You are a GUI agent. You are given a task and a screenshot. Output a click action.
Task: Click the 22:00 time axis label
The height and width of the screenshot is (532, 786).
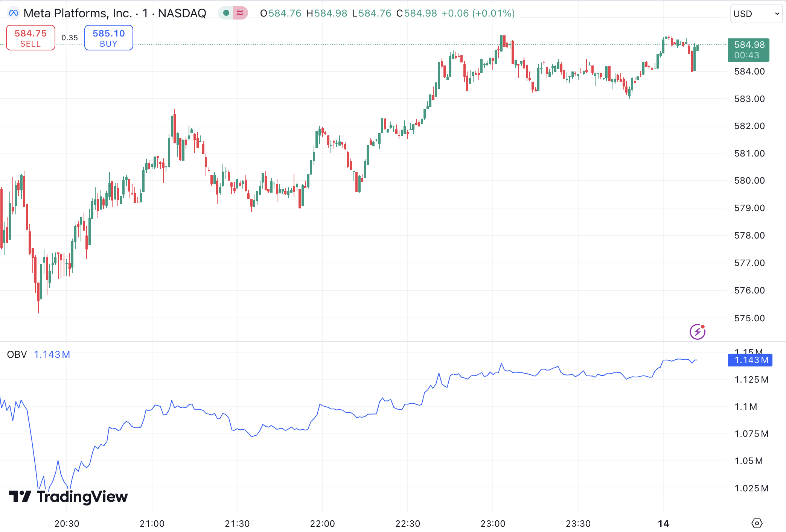323,523
